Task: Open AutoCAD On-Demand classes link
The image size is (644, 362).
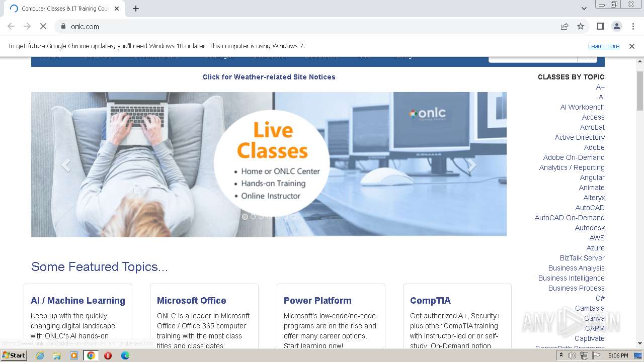Action: [570, 218]
